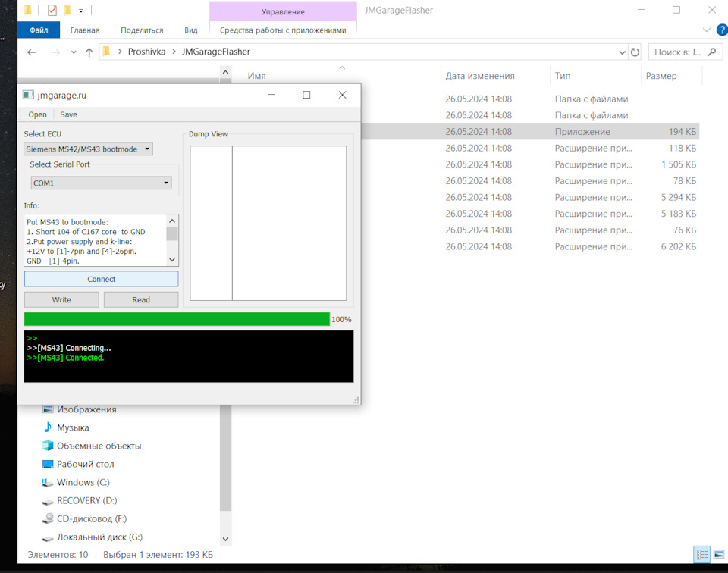Screen dimensions: 728x573
Task: Go forward in Explorer
Action: pos(55,52)
